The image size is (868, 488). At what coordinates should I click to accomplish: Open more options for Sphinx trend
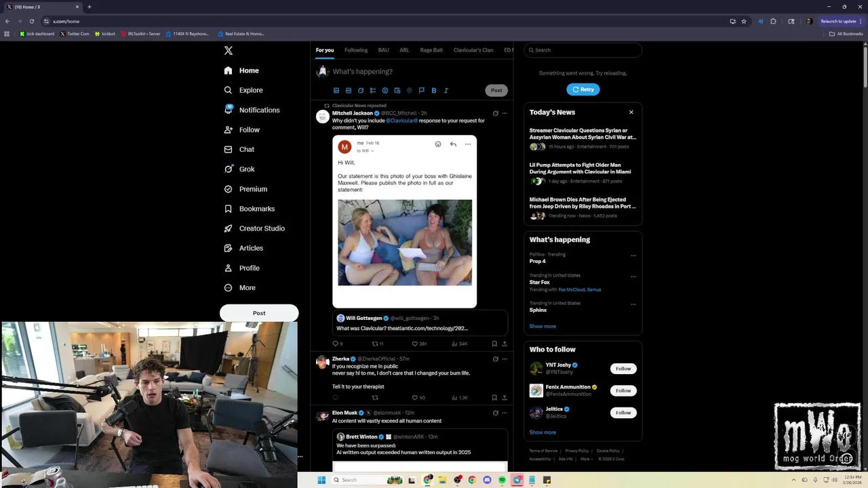coord(633,304)
